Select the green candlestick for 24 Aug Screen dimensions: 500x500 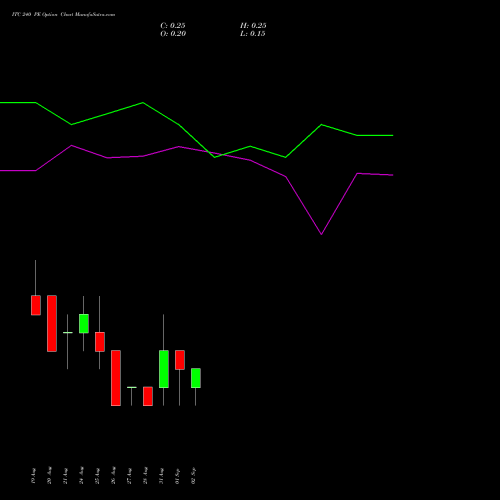(x=84, y=323)
